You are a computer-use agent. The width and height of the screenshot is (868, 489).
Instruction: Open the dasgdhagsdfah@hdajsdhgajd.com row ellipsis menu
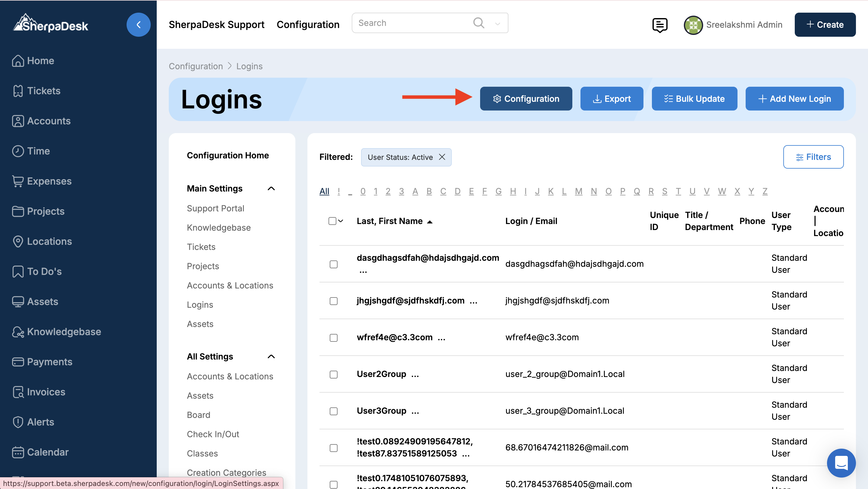coord(363,271)
